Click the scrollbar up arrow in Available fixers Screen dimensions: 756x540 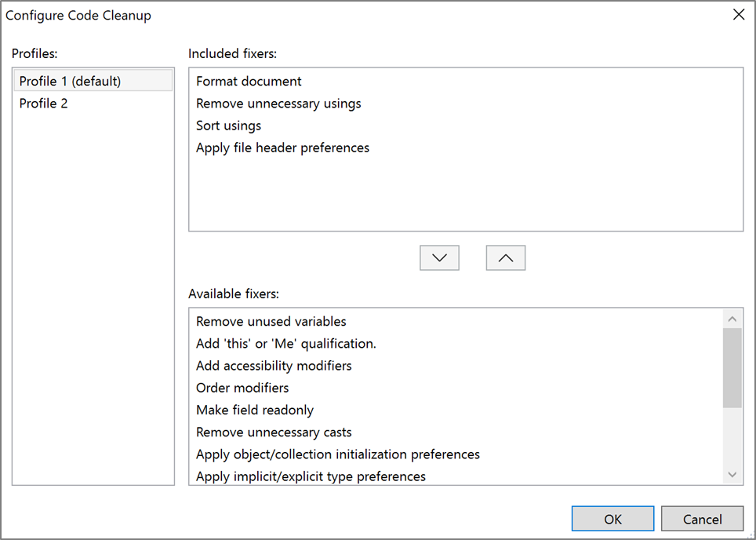[x=732, y=317]
